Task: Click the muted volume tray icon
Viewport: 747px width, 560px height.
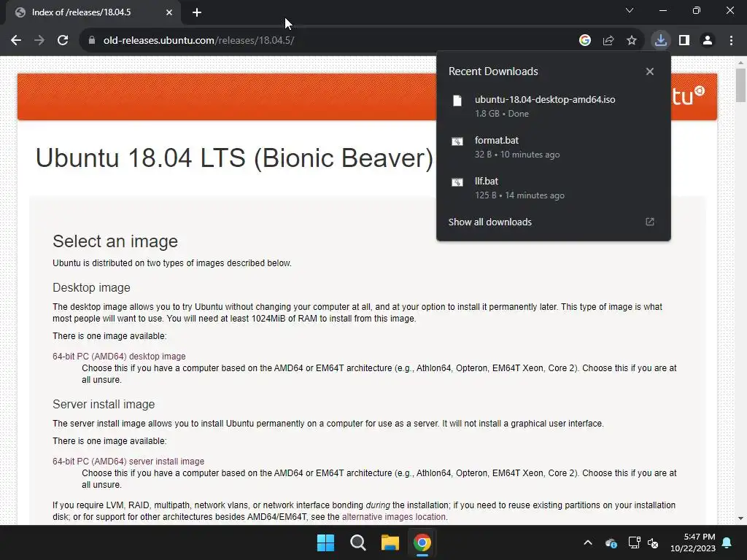Action: pos(653,542)
